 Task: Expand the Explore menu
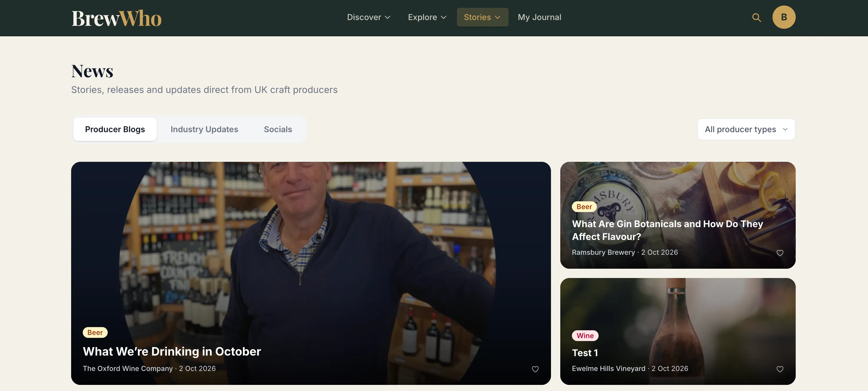click(x=427, y=17)
